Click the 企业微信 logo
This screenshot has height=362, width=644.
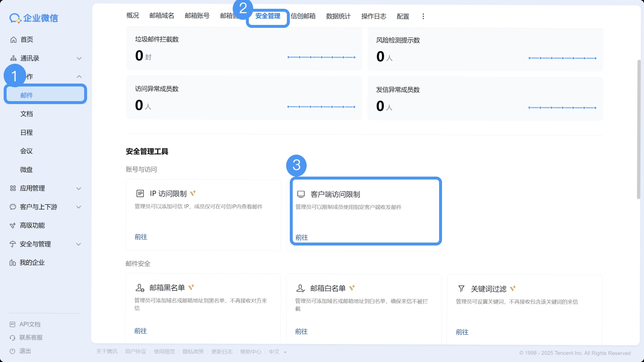(x=34, y=18)
